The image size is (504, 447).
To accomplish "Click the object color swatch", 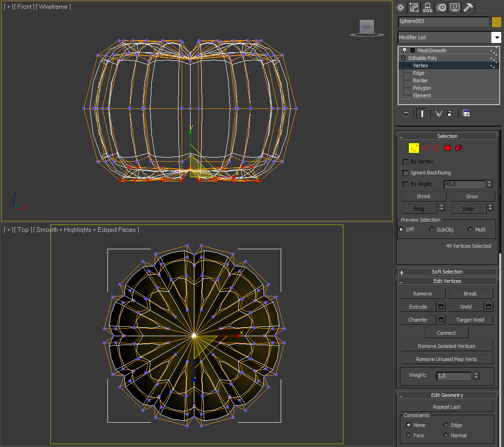I will tap(496, 22).
